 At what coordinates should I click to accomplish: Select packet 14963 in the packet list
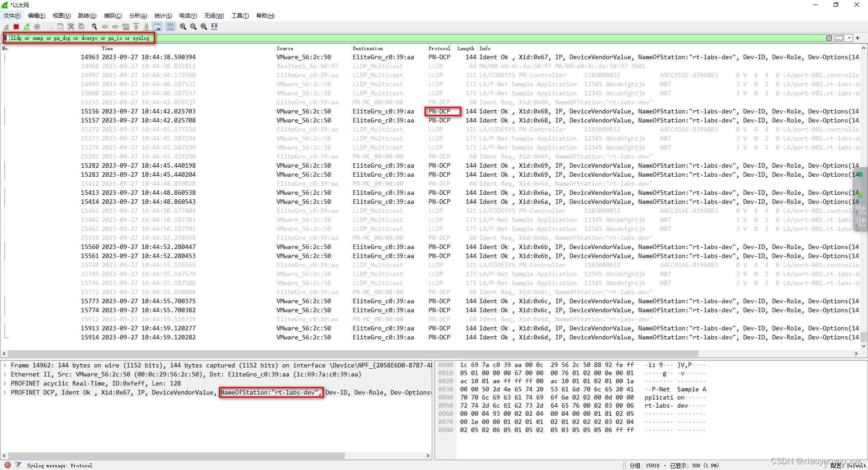pos(430,57)
